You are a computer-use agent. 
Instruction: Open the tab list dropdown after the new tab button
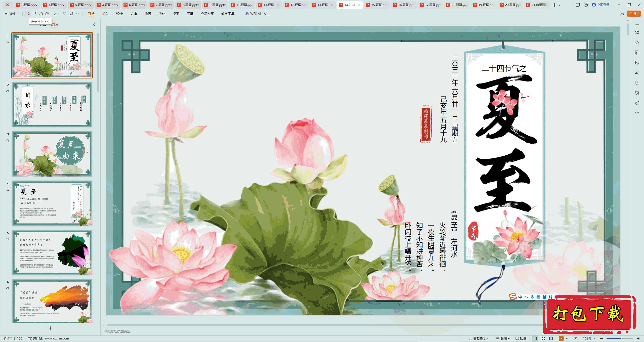(559, 5)
